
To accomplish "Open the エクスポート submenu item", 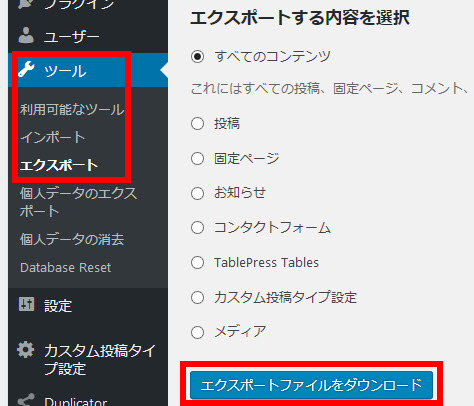I will 59,165.
